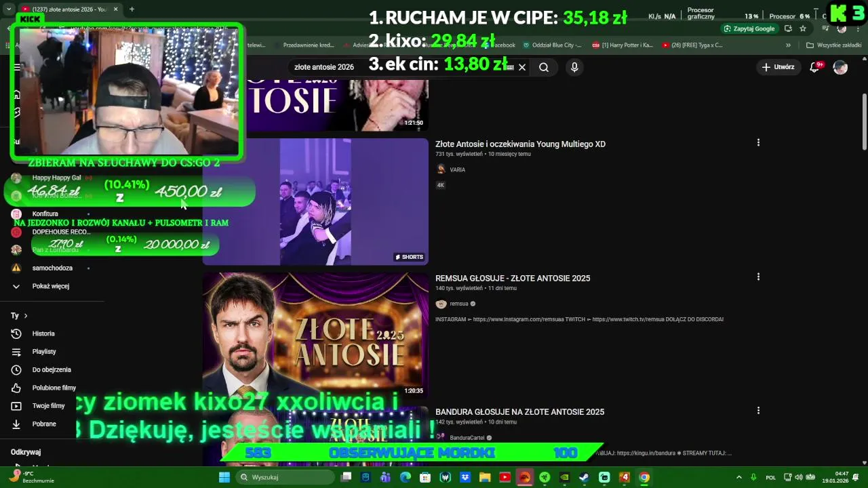The height and width of the screenshot is (488, 868).
Task: Switch to złote antosie 2026 browser tab
Action: point(70,9)
